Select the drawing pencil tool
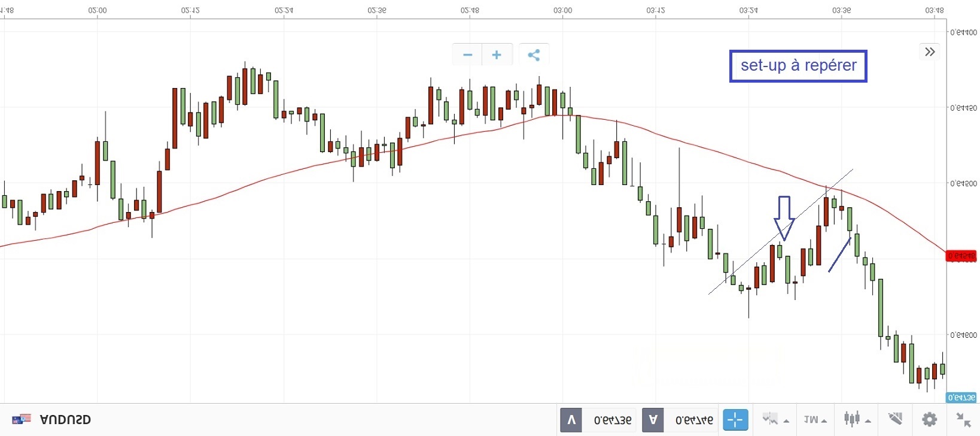The width and height of the screenshot is (980, 436). click(895, 419)
